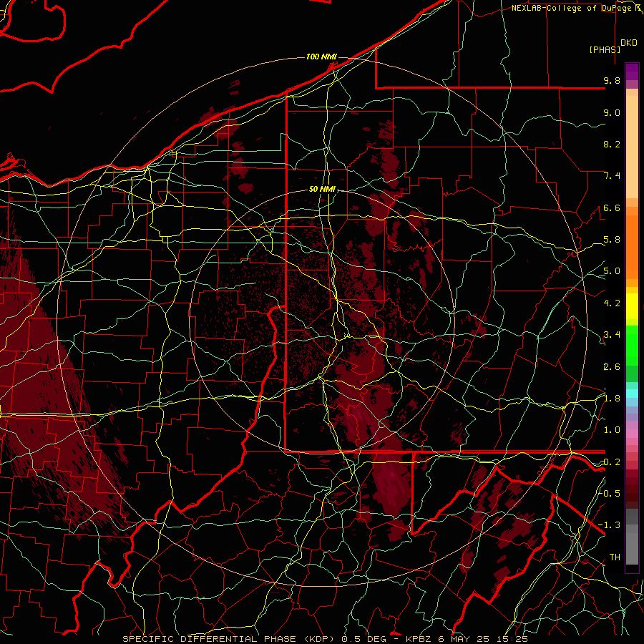The image size is (644, 644).
Task: Click the 1.8 legend value
Action: coord(612,399)
